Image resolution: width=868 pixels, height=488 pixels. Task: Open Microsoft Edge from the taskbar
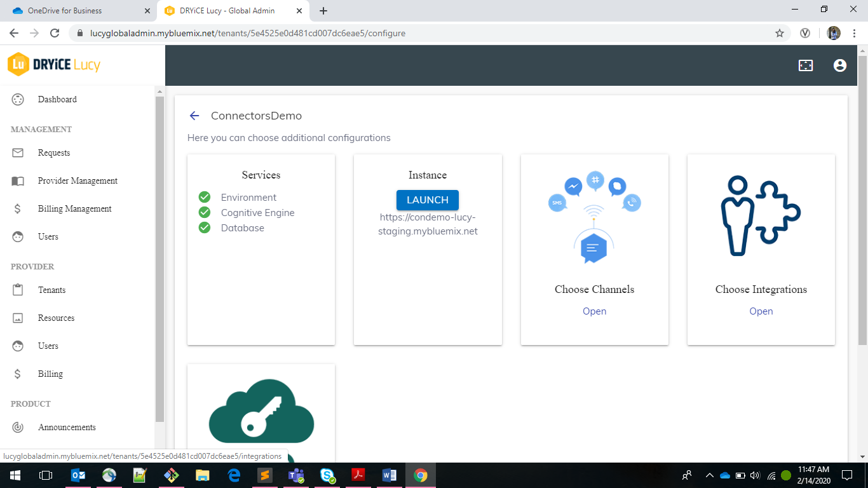pyautogui.click(x=234, y=475)
